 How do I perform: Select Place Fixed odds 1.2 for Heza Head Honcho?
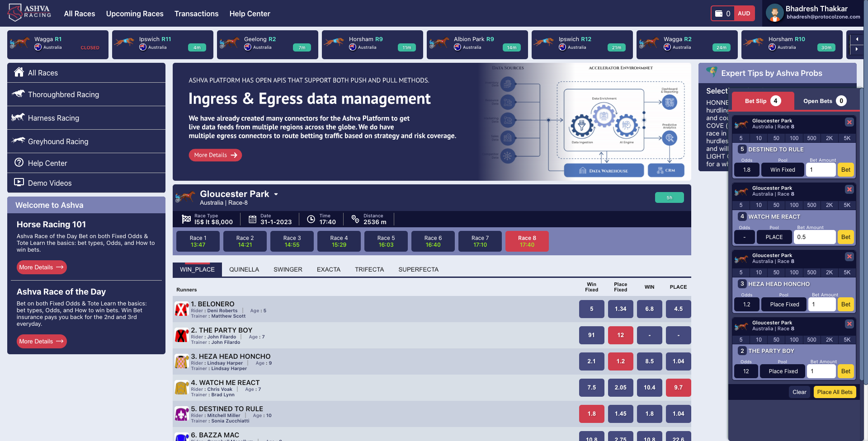pos(620,361)
